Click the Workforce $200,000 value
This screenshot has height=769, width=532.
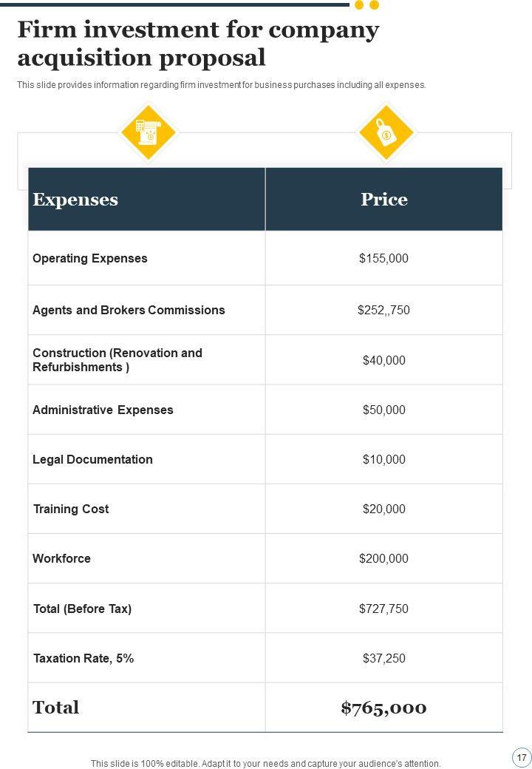point(383,558)
